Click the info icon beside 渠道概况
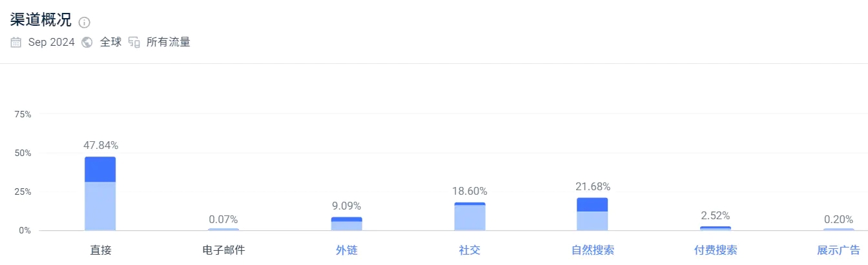The height and width of the screenshot is (265, 868). point(85,23)
